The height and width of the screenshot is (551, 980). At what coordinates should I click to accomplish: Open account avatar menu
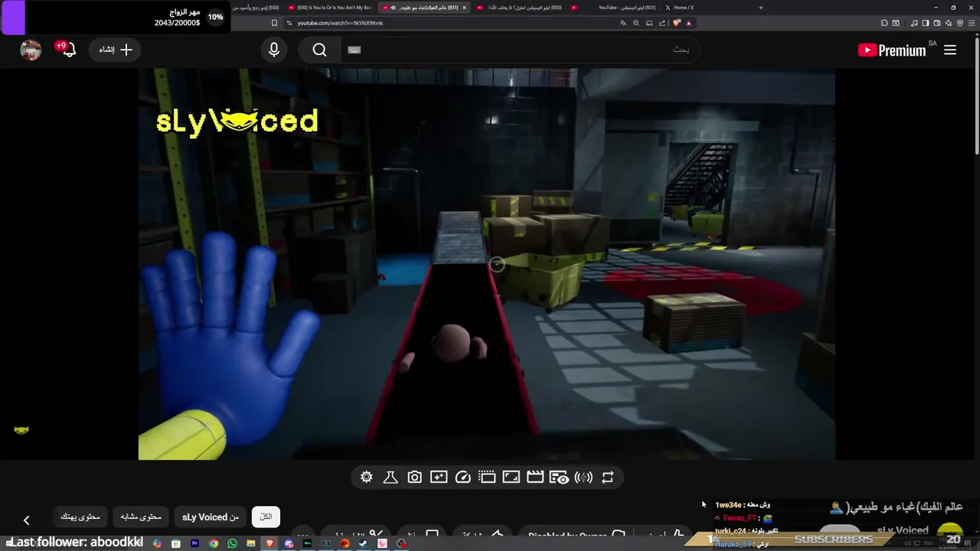(31, 50)
